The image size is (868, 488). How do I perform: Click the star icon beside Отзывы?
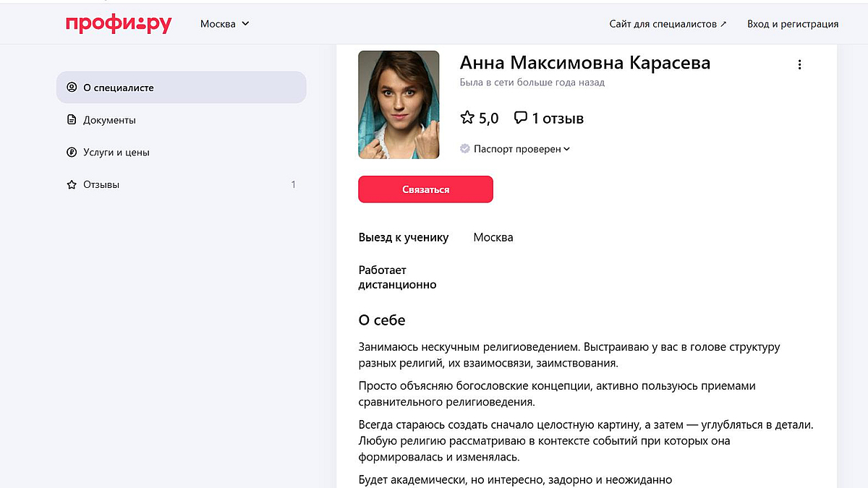coord(72,185)
